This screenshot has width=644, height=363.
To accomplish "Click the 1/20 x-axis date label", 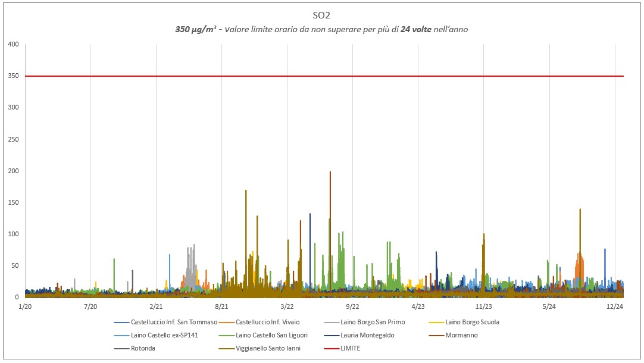I will (25, 306).
